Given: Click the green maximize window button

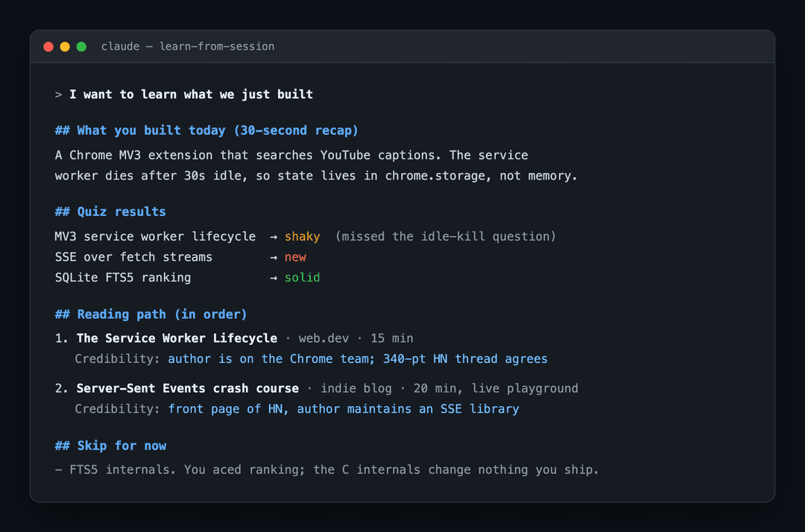Looking at the screenshot, I should [x=81, y=47].
